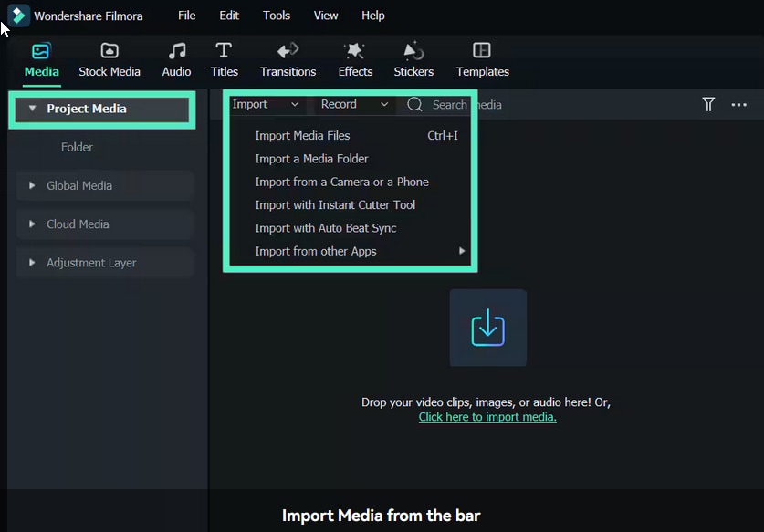Open the Help menu
Viewport: 764px width, 532px height.
(x=372, y=16)
